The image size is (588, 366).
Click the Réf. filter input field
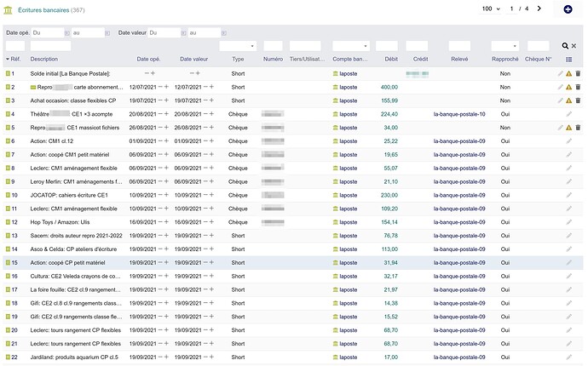[15, 46]
